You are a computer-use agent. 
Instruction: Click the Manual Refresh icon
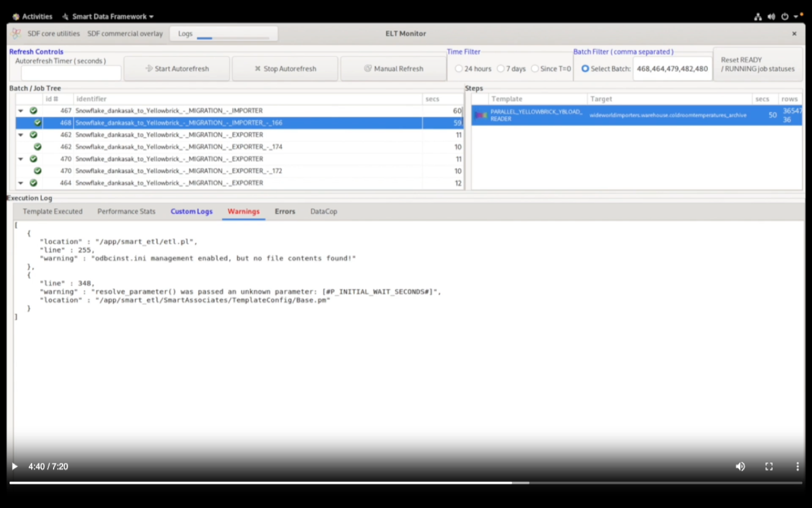pyautogui.click(x=367, y=68)
